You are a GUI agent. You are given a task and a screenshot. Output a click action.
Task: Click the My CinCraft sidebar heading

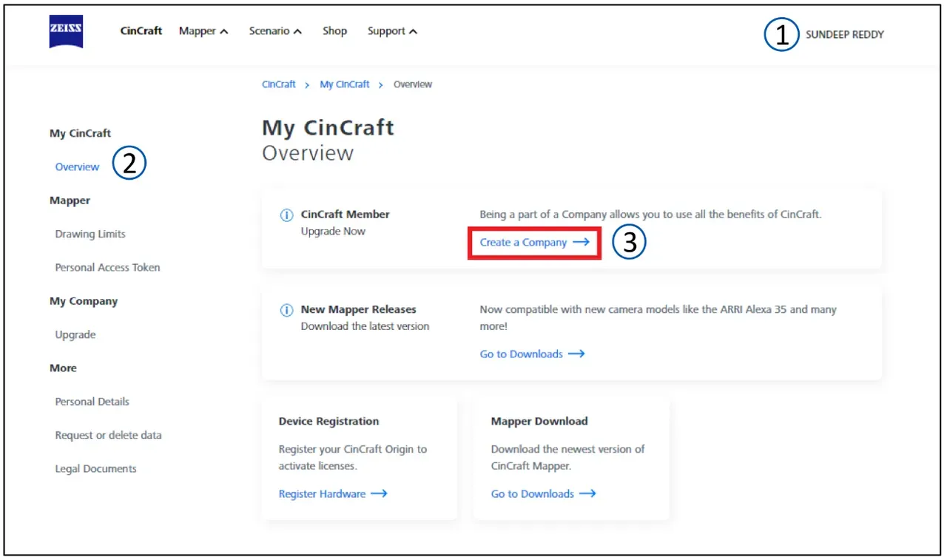(80, 134)
